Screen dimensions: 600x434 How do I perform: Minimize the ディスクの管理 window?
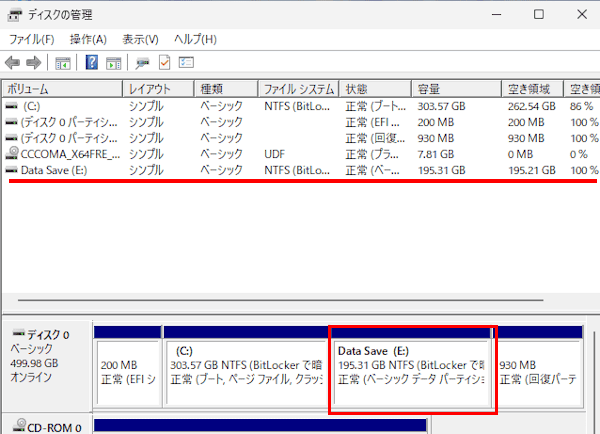(496, 15)
